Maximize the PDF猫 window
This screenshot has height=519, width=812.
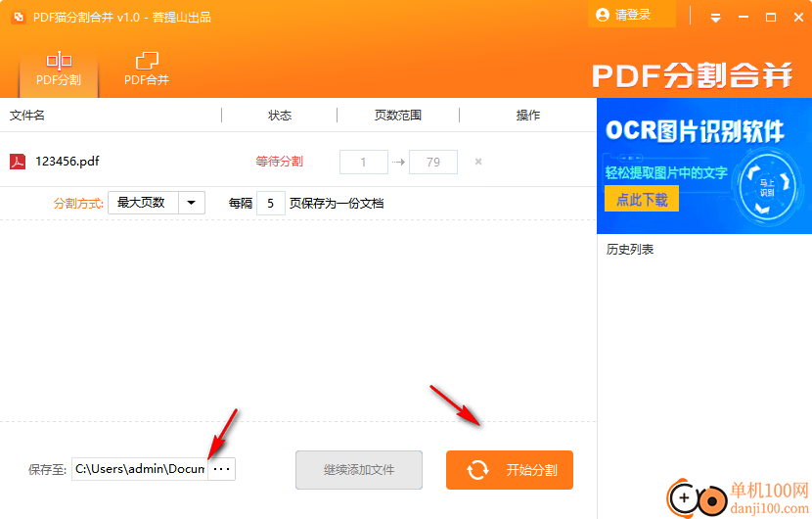click(771, 17)
